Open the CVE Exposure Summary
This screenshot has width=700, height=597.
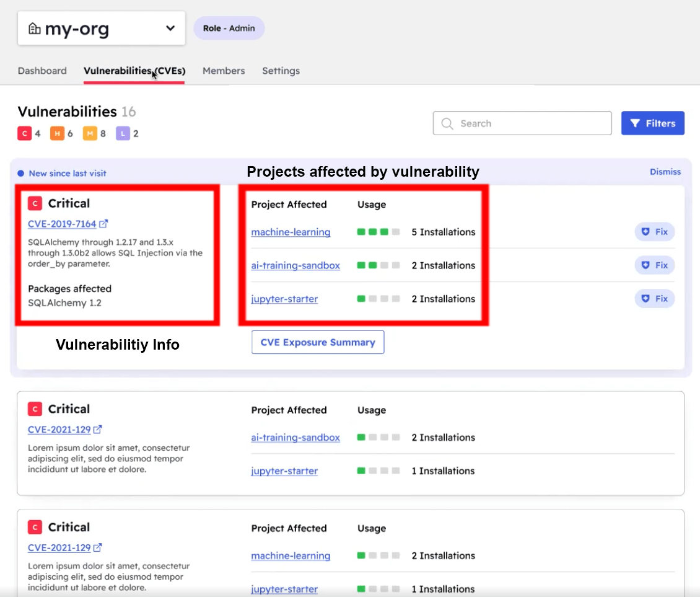click(x=317, y=342)
